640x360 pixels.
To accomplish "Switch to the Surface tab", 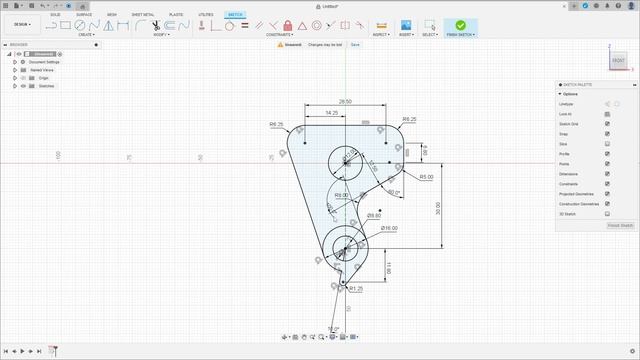I will pyautogui.click(x=84, y=15).
